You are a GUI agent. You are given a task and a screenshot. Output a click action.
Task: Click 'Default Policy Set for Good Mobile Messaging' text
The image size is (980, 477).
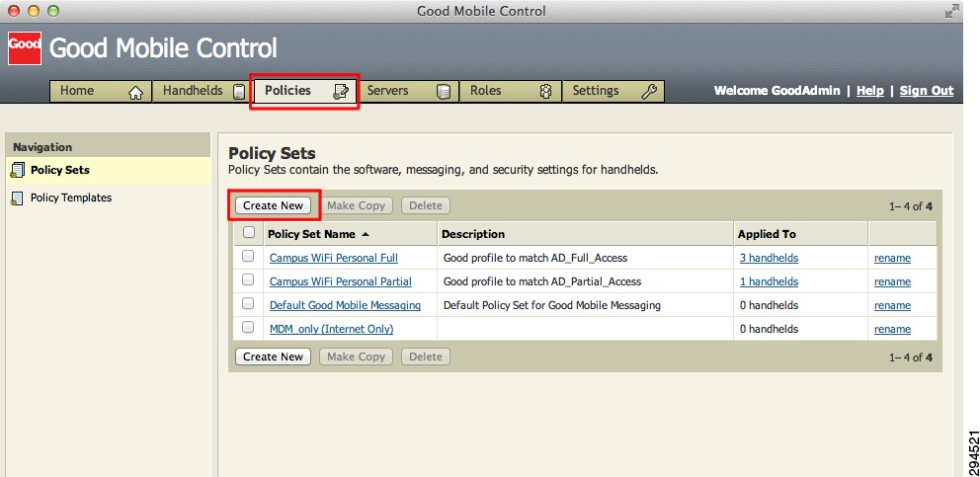(x=552, y=305)
